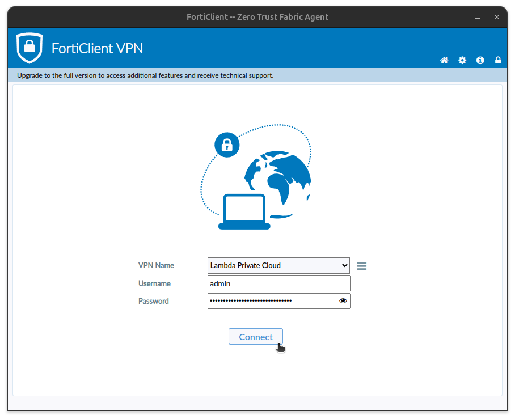Click the VPN Name label
Image resolution: width=515 pixels, height=420 pixels.
click(x=156, y=265)
